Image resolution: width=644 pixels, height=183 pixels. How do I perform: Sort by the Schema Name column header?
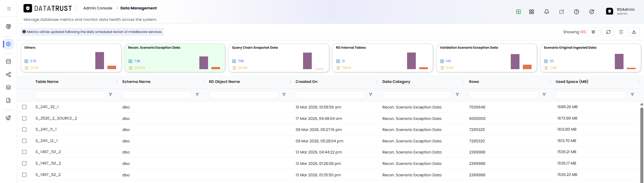(x=136, y=82)
